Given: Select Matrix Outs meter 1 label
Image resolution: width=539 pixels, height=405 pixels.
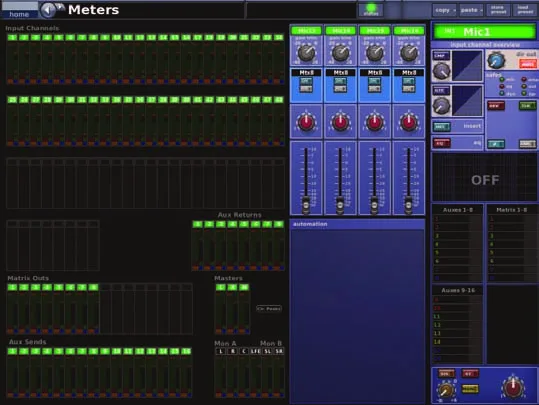Looking at the screenshot, I should click(12, 287).
